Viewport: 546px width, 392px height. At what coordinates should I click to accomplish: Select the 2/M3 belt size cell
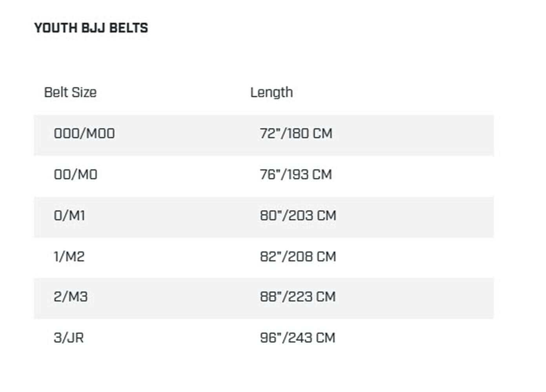click(71, 297)
